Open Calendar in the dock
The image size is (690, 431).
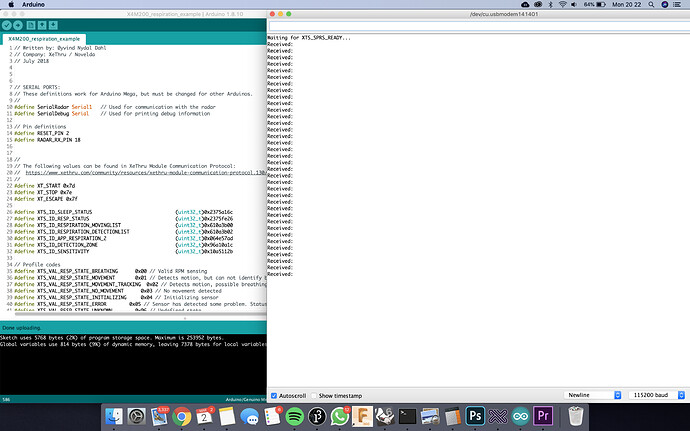click(204, 416)
